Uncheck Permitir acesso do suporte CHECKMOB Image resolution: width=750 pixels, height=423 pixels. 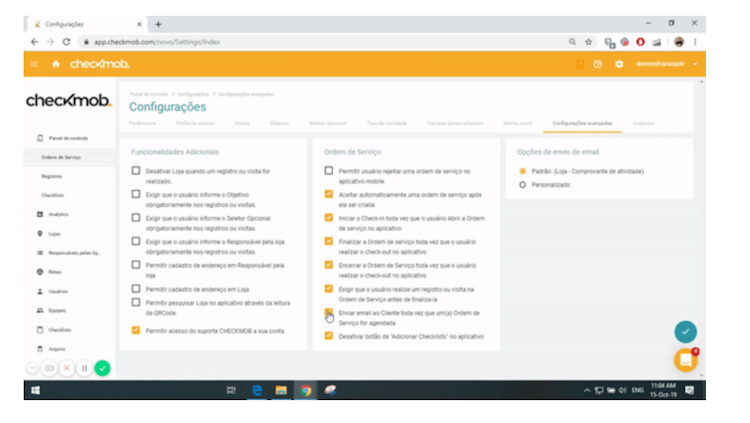[136, 330]
